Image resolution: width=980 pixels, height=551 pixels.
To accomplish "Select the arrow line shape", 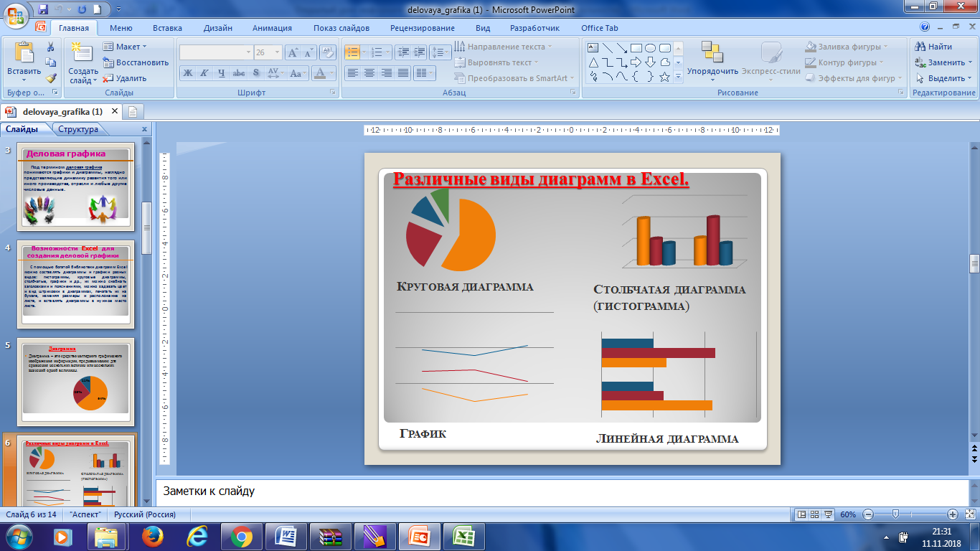I will click(x=621, y=48).
